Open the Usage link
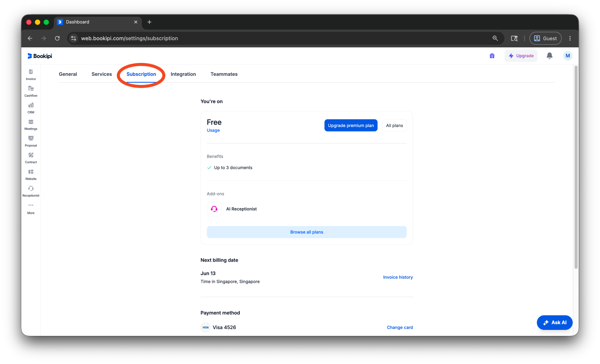Image resolution: width=600 pixels, height=364 pixels. click(213, 130)
